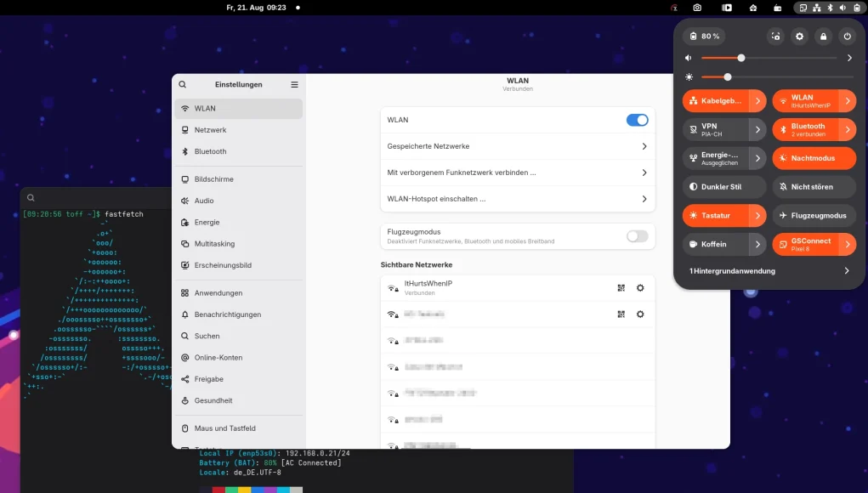The width and height of the screenshot is (868, 493).
Task: Open the Netzwerk settings page
Action: click(239, 130)
